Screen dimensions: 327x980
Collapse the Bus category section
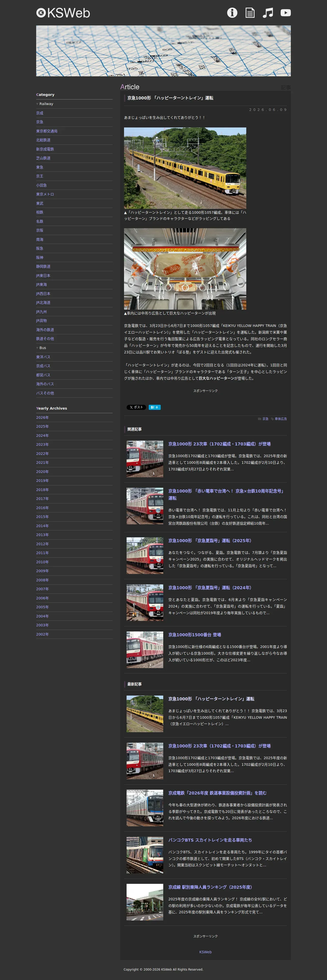click(x=41, y=348)
